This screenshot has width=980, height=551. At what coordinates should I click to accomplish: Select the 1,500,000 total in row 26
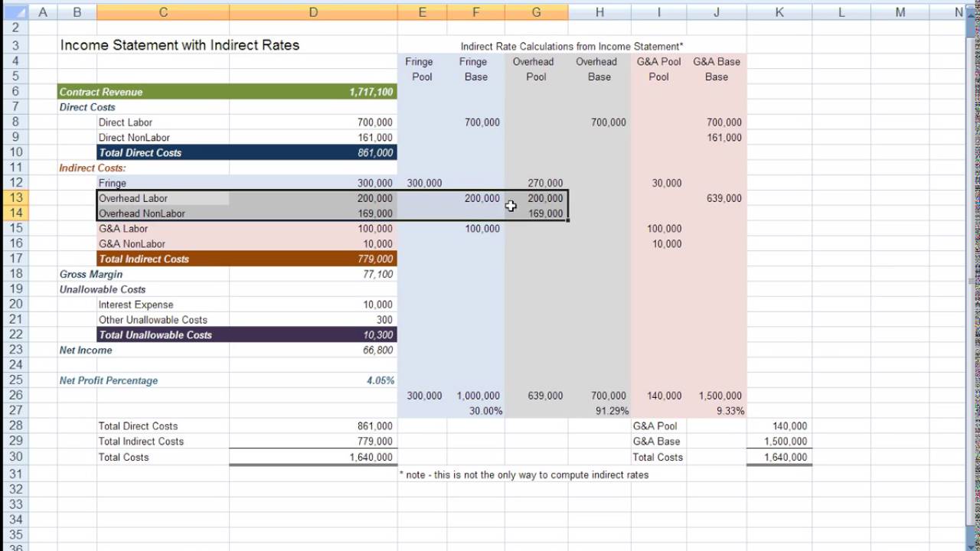717,396
